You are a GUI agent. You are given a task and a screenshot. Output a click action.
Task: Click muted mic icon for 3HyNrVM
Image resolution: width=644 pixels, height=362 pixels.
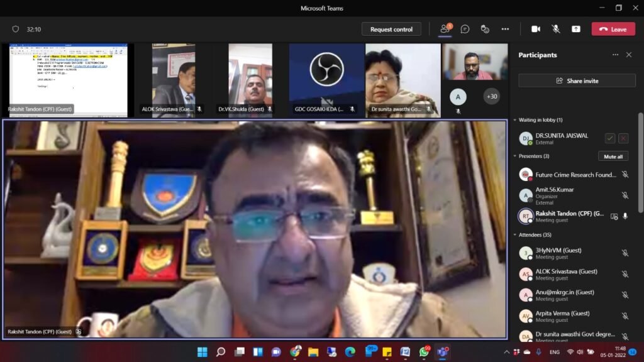[625, 253]
